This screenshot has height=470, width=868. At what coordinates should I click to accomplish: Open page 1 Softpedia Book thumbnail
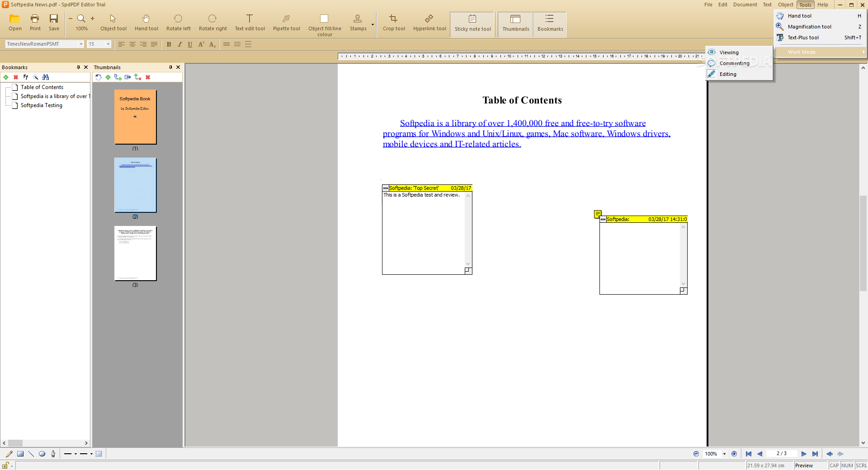pos(135,117)
